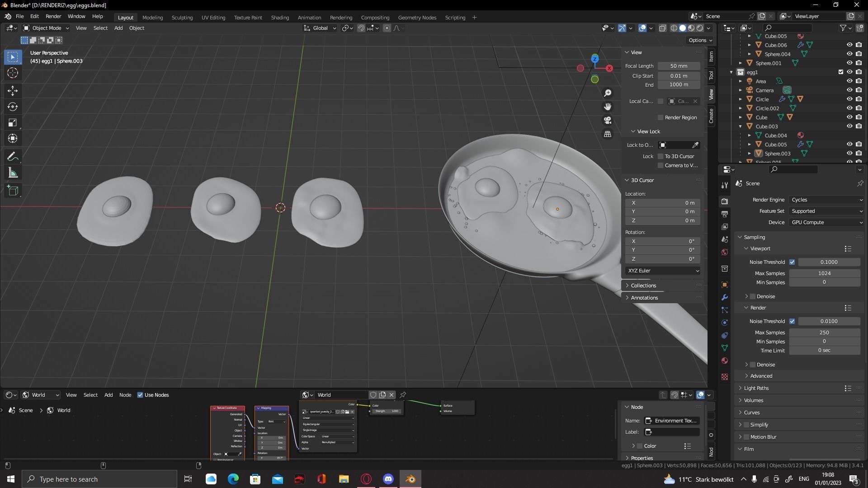
Task: Open the XYZ Euler rotation mode dropdown
Action: point(663,271)
